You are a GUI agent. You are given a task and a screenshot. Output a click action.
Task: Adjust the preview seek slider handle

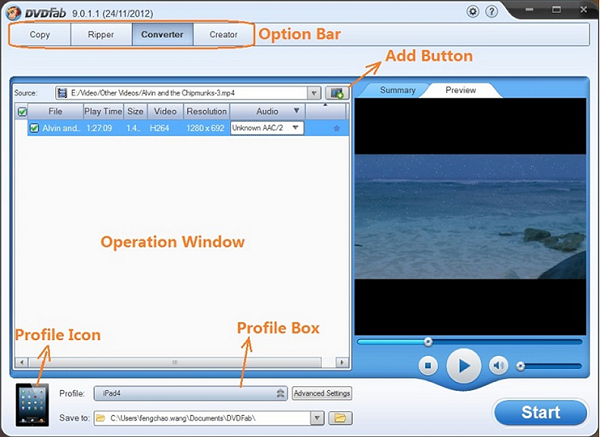tap(428, 342)
